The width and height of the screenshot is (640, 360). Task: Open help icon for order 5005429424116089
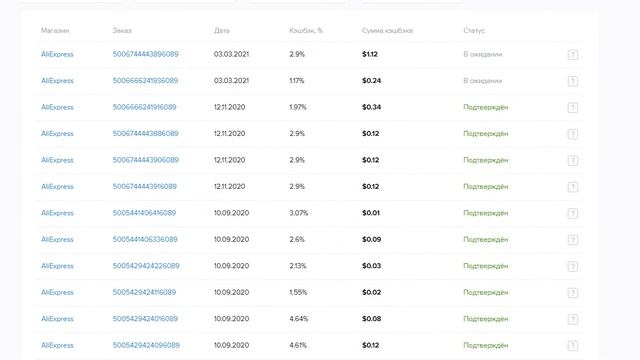573,293
